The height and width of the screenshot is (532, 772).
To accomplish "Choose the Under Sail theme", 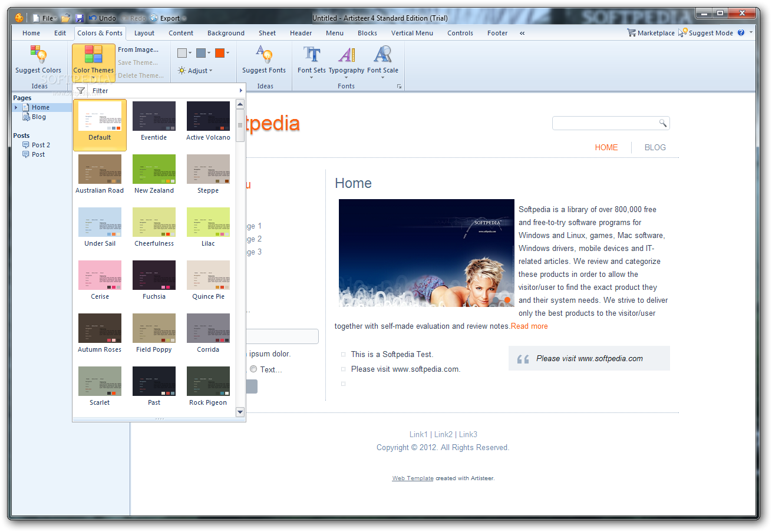I will tap(100, 227).
